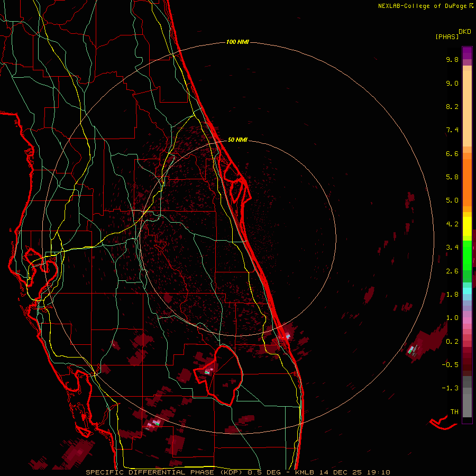Click the 1.8 scale value

452,295
